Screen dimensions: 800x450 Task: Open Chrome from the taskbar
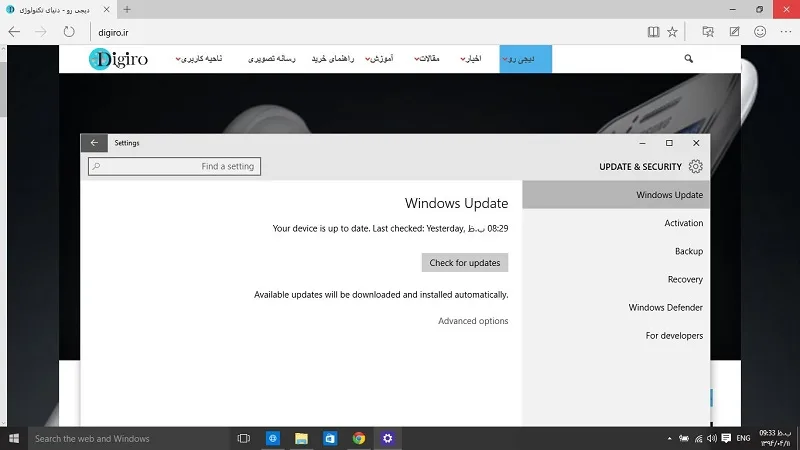359,438
